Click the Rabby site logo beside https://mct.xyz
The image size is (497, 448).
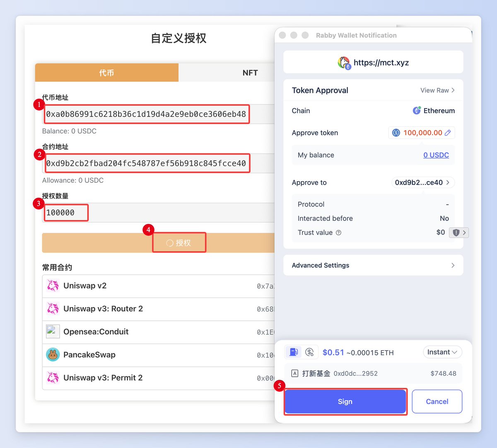(x=344, y=63)
